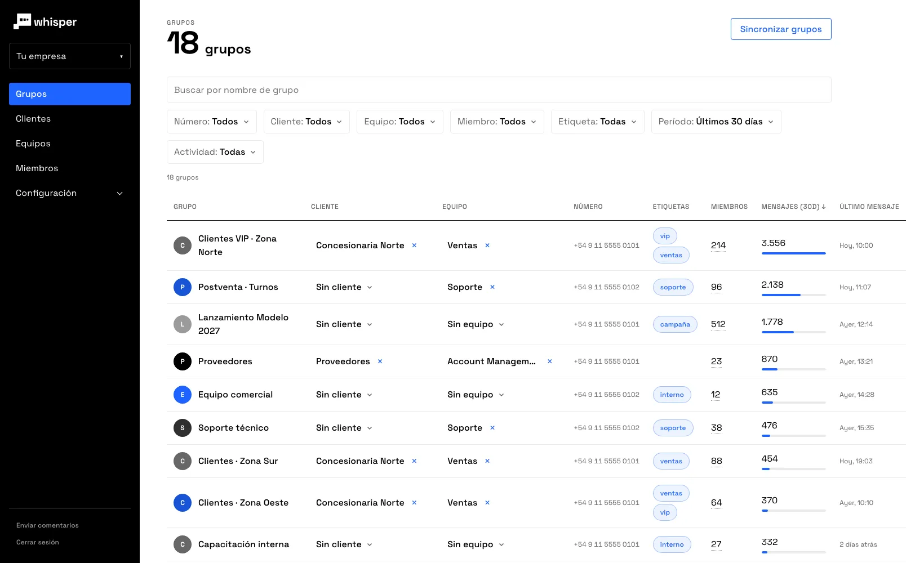Image resolution: width=924 pixels, height=563 pixels.
Task: Click Sincronizar grupos button
Action: pos(781,29)
